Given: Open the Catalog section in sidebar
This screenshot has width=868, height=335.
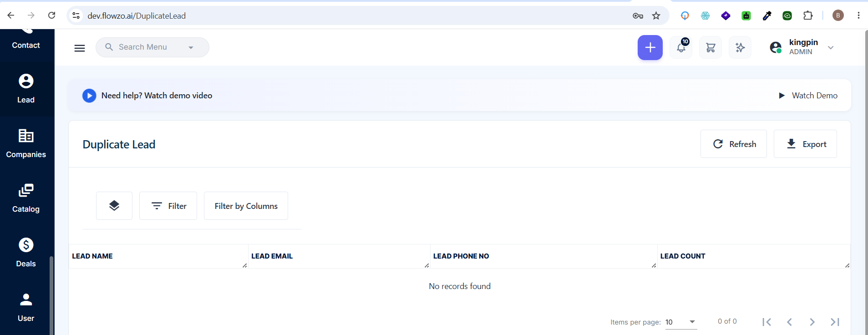Looking at the screenshot, I should (x=26, y=198).
